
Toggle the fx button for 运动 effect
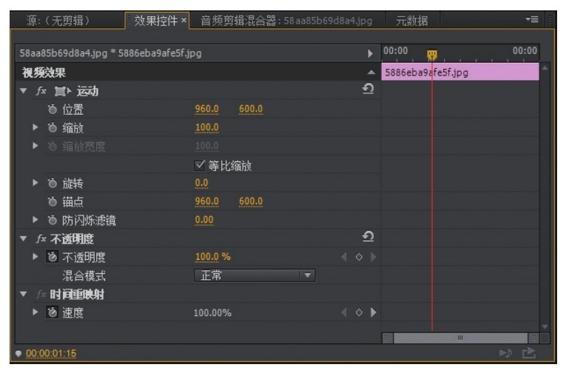41,91
